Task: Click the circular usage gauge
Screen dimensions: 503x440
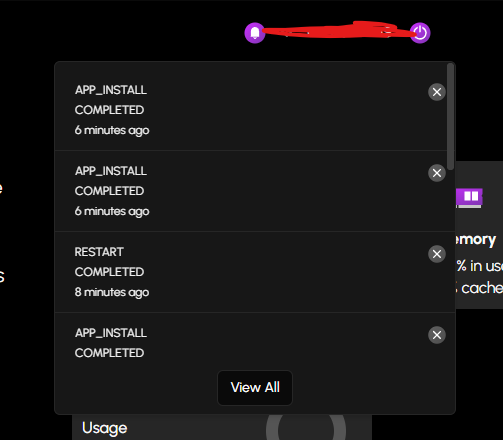Action: 306,427
